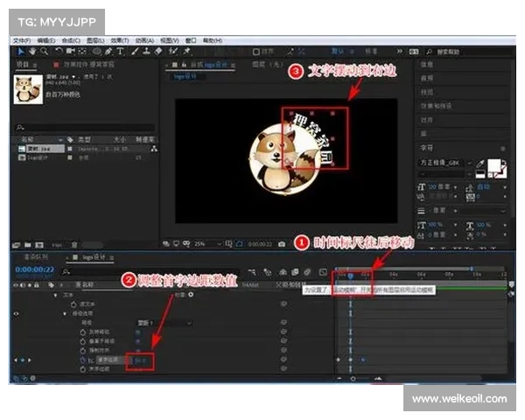Select the Pan Behind anchor tool

82,52
